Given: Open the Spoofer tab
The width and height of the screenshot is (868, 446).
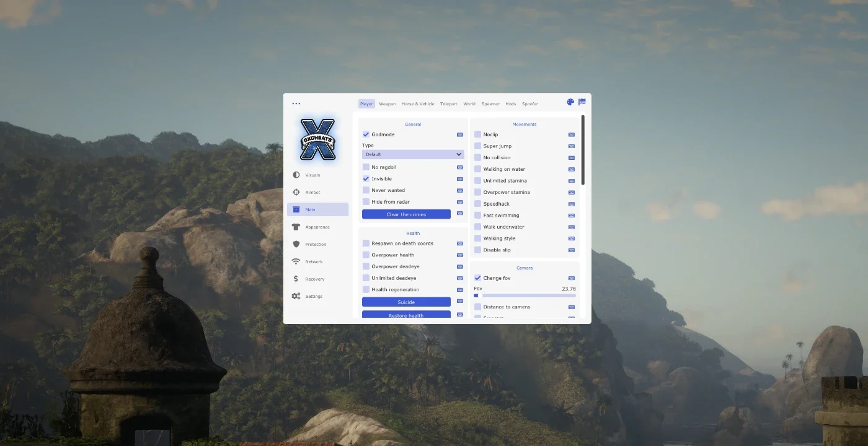Looking at the screenshot, I should 530,104.
